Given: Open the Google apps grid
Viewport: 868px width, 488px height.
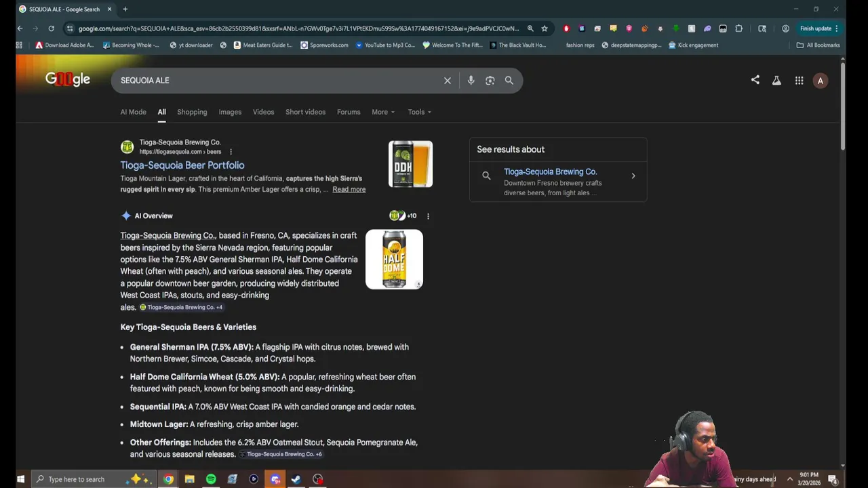Looking at the screenshot, I should pyautogui.click(x=800, y=81).
